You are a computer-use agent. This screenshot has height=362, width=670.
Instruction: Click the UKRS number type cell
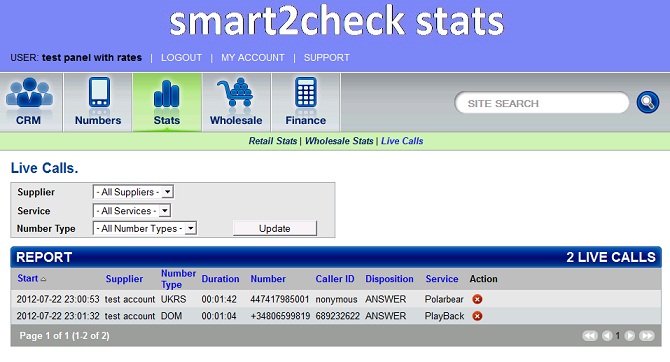[x=173, y=299]
